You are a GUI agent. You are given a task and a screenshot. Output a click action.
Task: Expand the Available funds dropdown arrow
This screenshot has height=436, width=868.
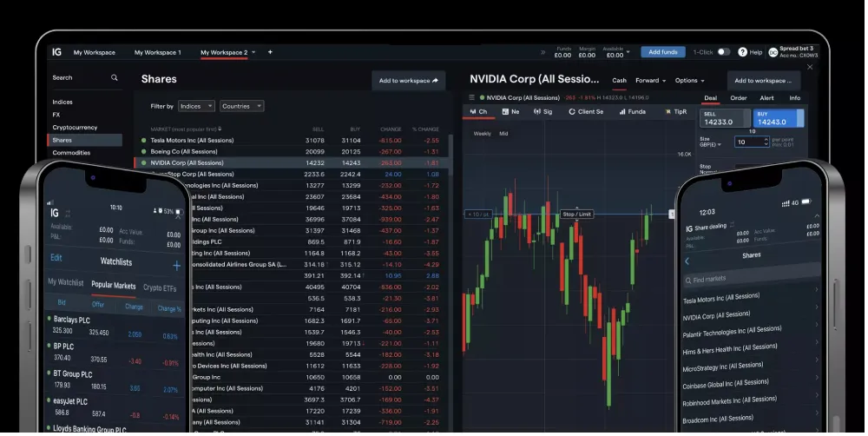click(x=628, y=52)
